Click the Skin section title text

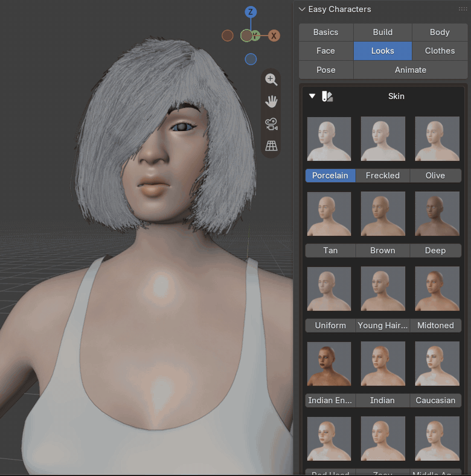pos(396,97)
